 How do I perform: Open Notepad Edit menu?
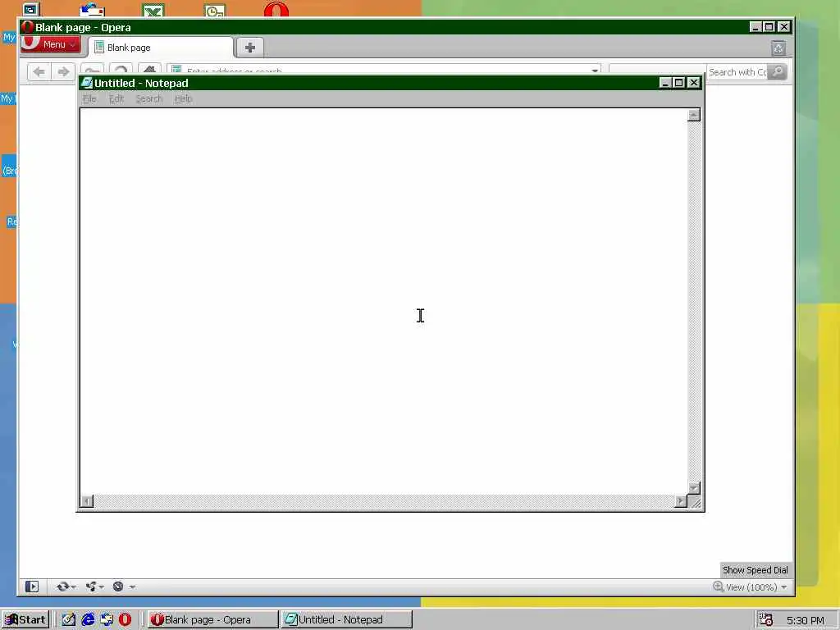coord(116,98)
